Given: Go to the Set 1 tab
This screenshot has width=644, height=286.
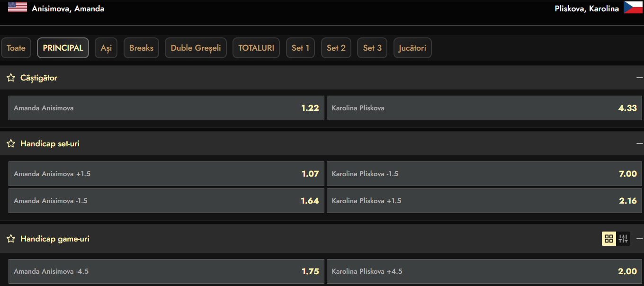Looking at the screenshot, I should (x=300, y=48).
